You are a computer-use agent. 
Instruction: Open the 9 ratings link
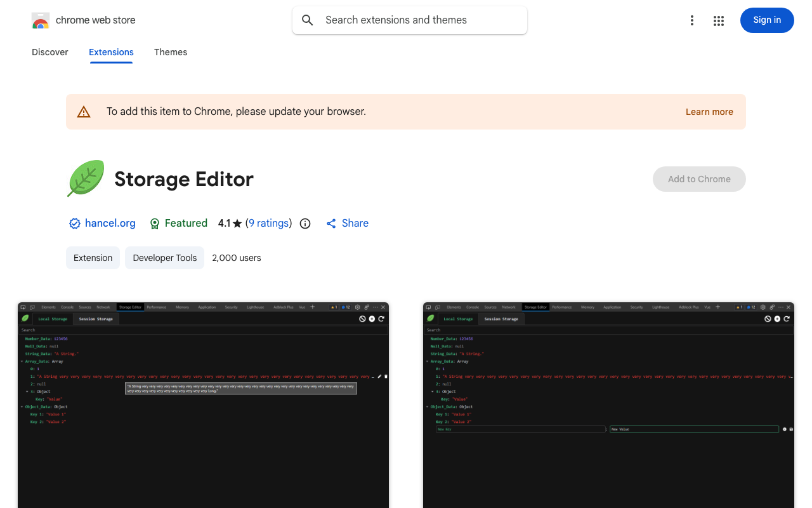(269, 224)
